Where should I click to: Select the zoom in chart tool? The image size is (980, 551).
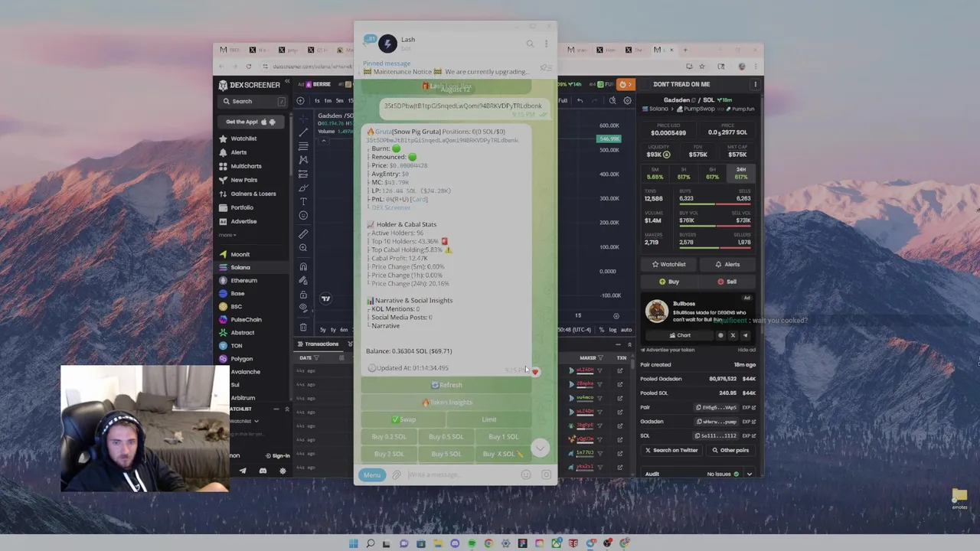pos(303,248)
